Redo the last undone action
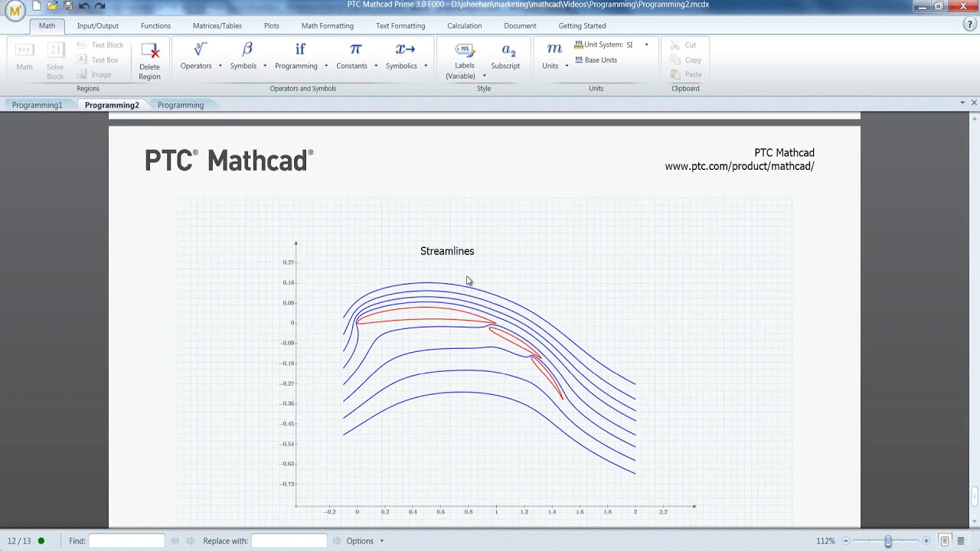This screenshot has height=551, width=980. coord(100,6)
